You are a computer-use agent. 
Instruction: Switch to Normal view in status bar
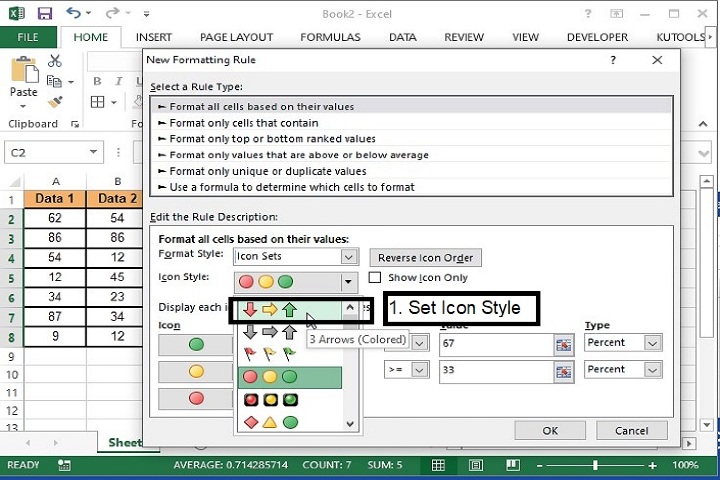pyautogui.click(x=438, y=465)
